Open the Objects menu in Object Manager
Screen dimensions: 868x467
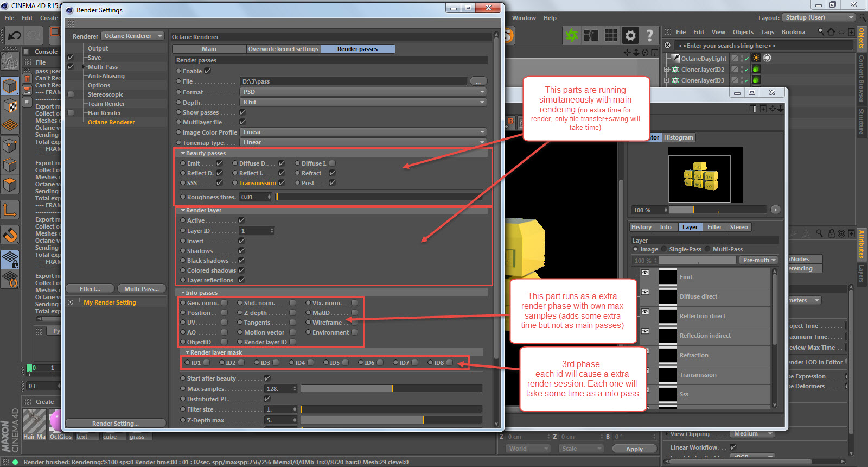point(743,32)
